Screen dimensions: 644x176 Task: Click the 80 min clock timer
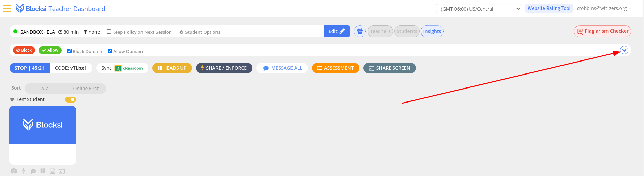coord(69,32)
